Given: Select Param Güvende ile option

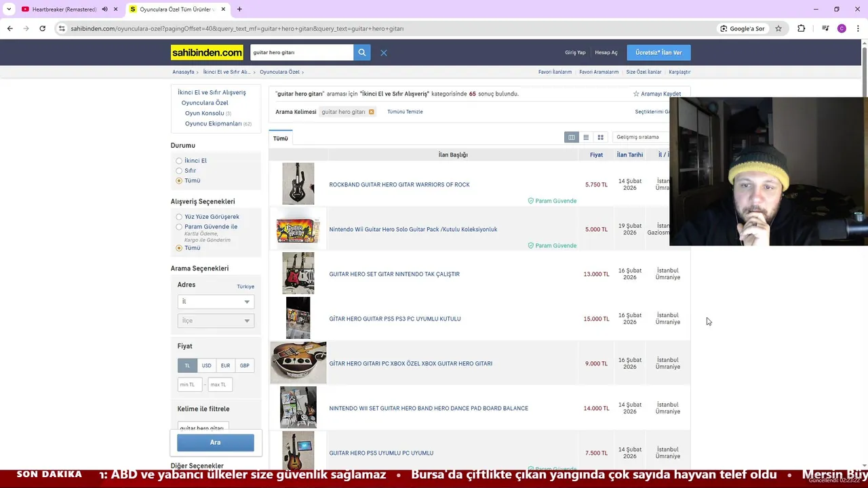Looking at the screenshot, I should coord(179,227).
